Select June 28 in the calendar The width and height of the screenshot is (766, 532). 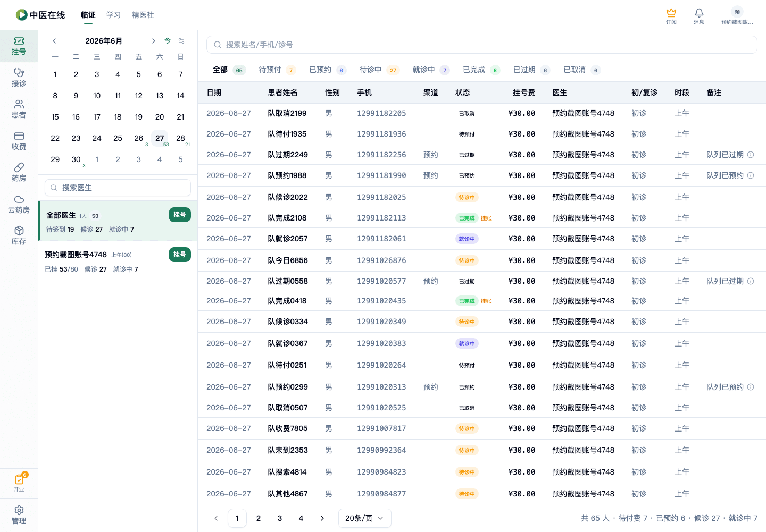click(180, 138)
